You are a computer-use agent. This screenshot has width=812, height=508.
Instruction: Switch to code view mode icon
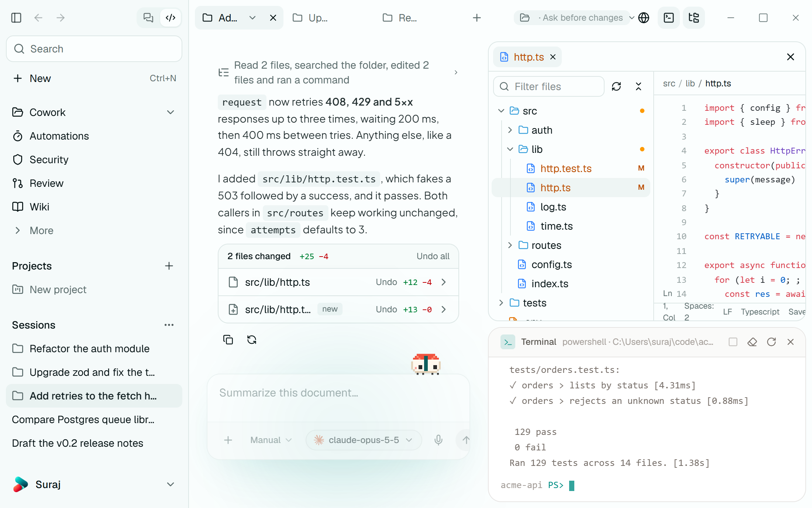point(171,18)
